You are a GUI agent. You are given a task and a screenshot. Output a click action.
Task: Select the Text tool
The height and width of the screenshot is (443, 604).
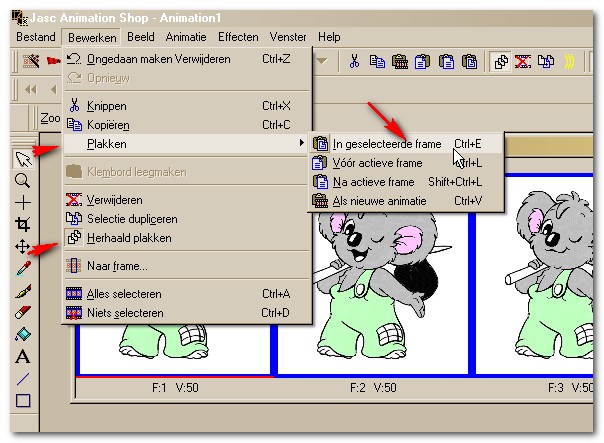pyautogui.click(x=22, y=357)
